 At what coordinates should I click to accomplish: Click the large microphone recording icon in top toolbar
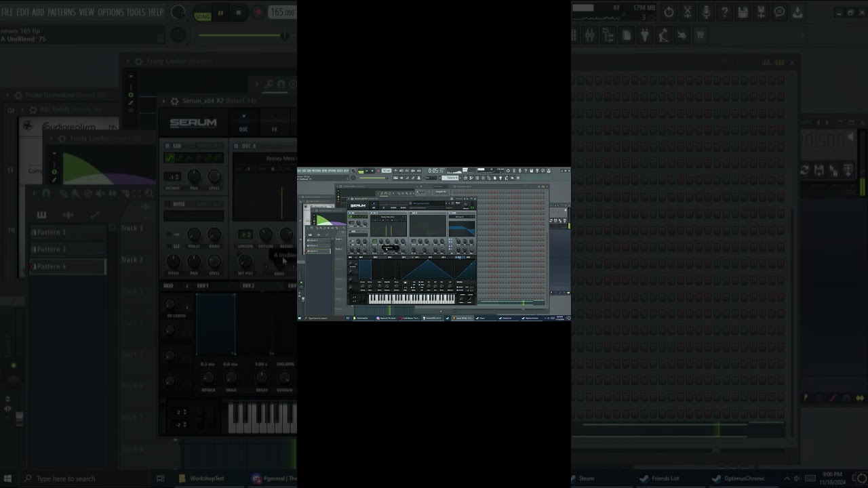coord(706,12)
